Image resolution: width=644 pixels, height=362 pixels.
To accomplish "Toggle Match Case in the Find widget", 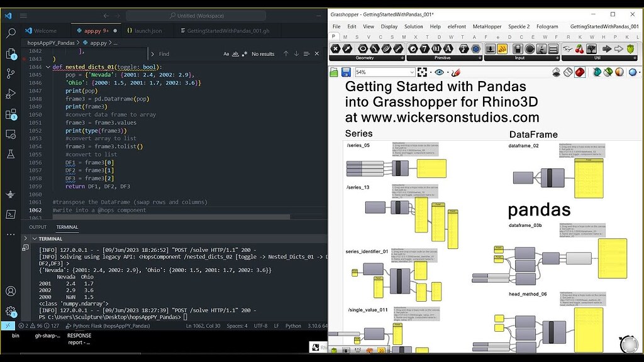I will tap(225, 54).
